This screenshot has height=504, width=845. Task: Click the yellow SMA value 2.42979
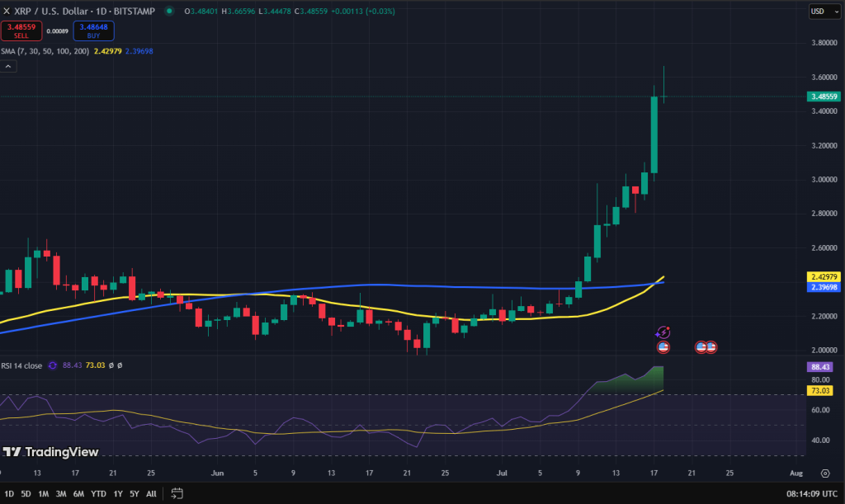tap(108, 51)
